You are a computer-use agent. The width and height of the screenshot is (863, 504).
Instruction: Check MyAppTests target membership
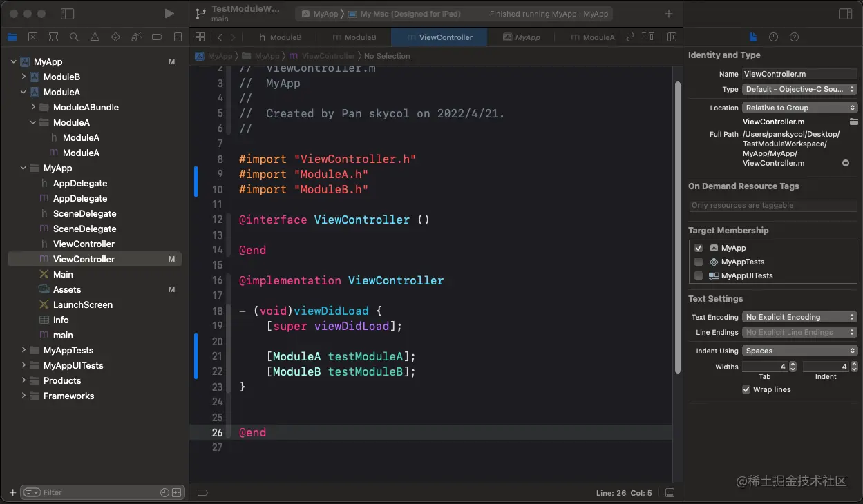[699, 262]
